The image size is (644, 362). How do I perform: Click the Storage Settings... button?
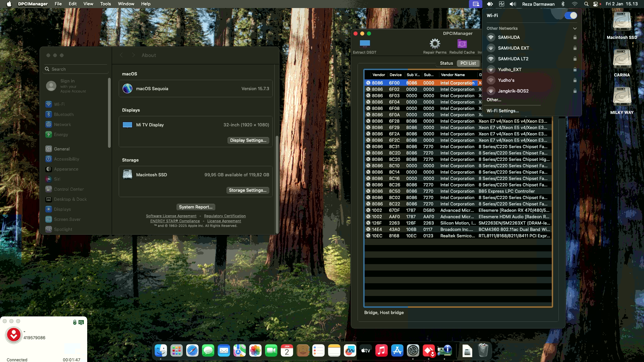click(x=248, y=190)
